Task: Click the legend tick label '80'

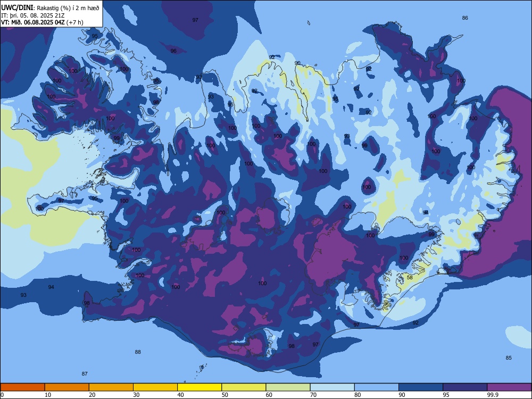Action: (x=358, y=395)
